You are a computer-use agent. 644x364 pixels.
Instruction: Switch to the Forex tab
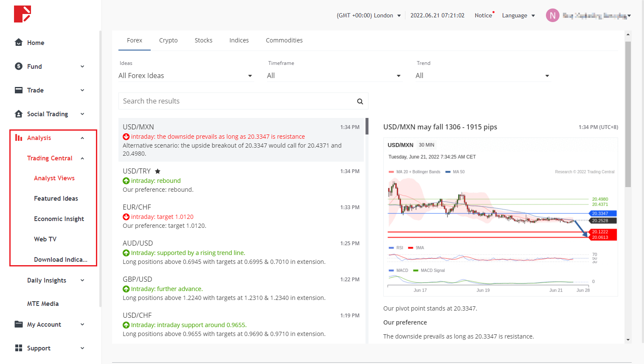click(135, 40)
